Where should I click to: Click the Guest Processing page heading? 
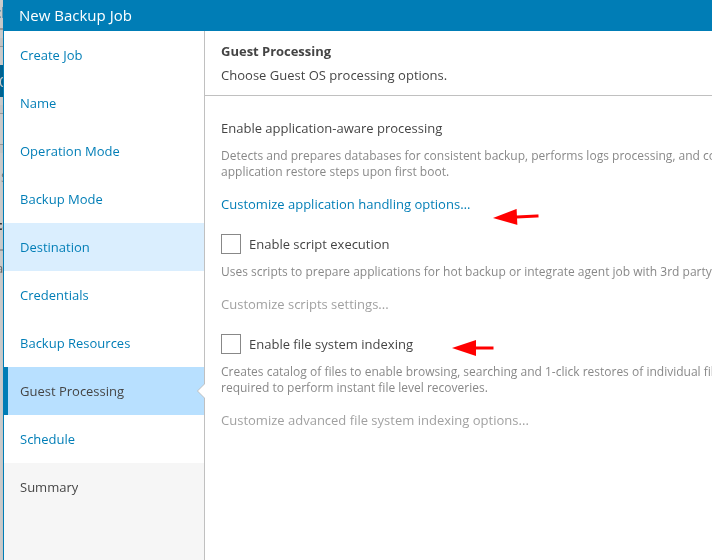click(275, 52)
